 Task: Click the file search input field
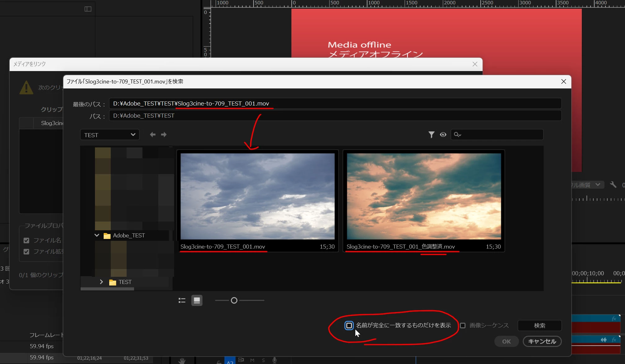pyautogui.click(x=500, y=134)
